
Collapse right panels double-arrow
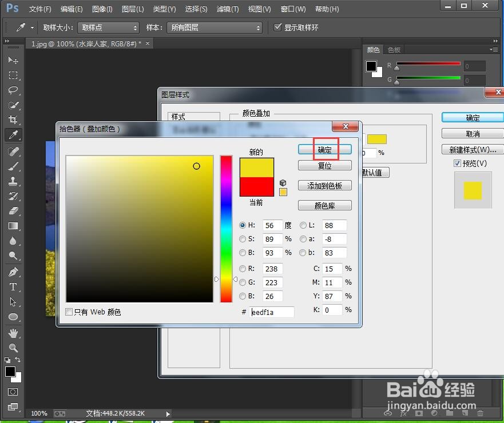point(495,41)
